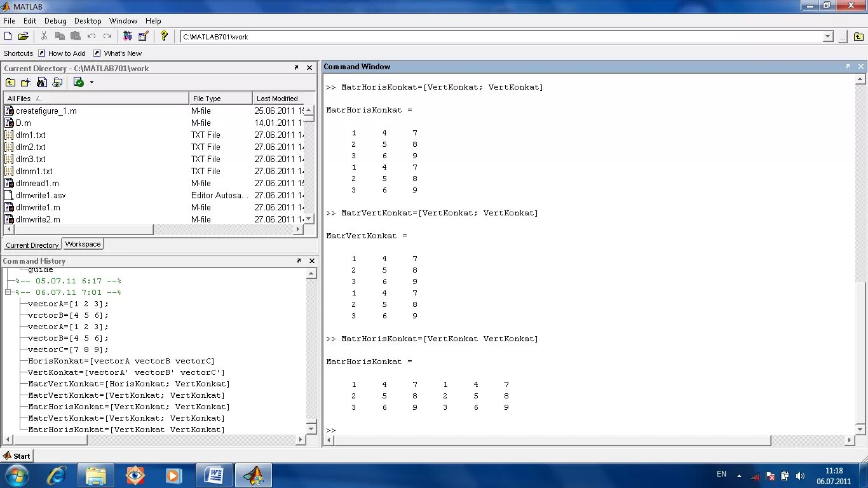Image resolution: width=868 pixels, height=488 pixels.
Task: Click the volume speaker tray icon
Action: [x=800, y=475]
